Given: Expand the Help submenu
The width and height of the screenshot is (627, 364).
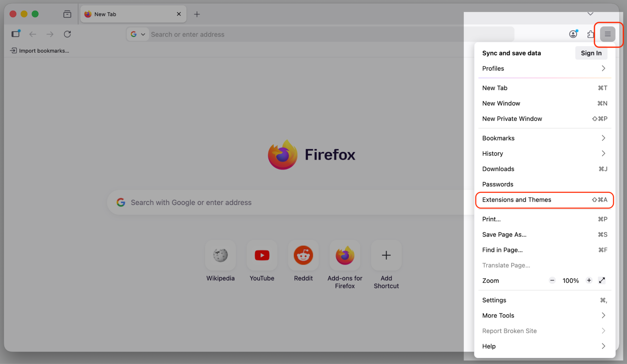Looking at the screenshot, I should (545, 346).
